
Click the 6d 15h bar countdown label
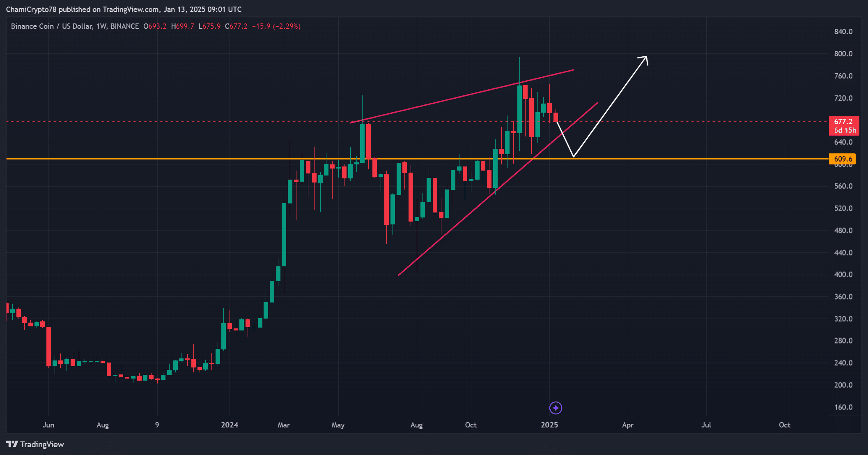click(845, 130)
